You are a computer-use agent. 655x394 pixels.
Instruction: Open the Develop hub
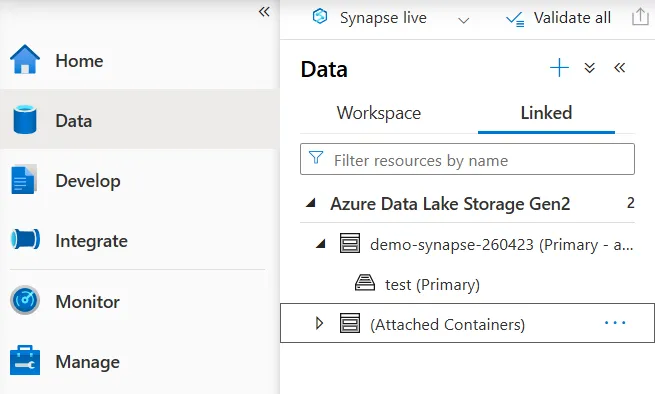138,180
